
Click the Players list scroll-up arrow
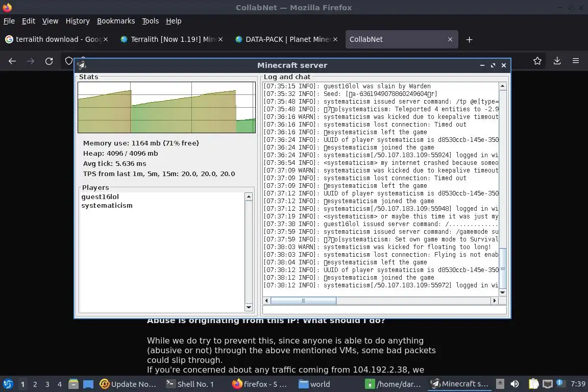(248, 197)
